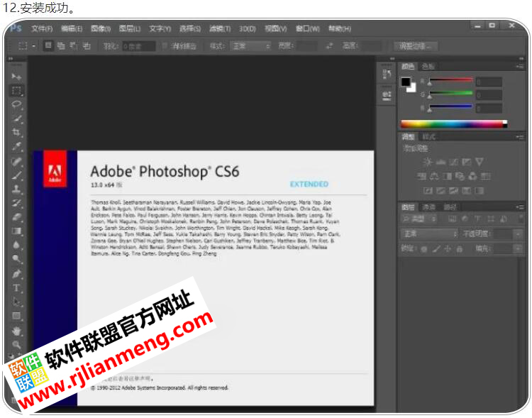532x418 pixels.
Task: Select the Horizontal Type tool
Action: pos(16,288)
